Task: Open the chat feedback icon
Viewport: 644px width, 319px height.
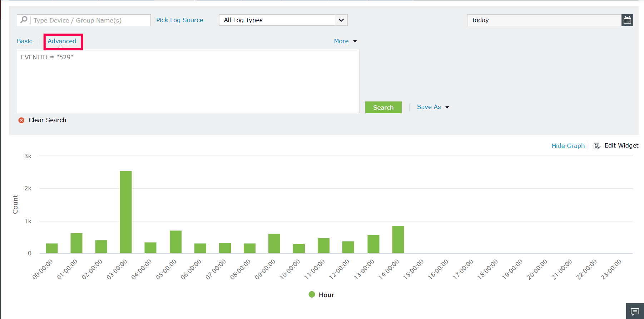Action: point(635,311)
